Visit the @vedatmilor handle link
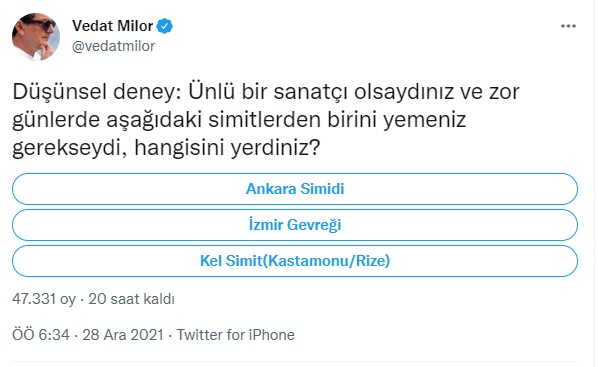 [x=113, y=46]
